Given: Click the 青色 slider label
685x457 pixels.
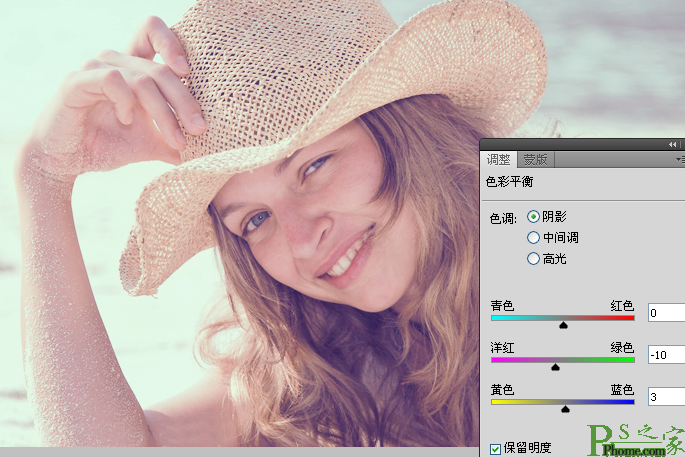Looking at the screenshot, I should (502, 305).
